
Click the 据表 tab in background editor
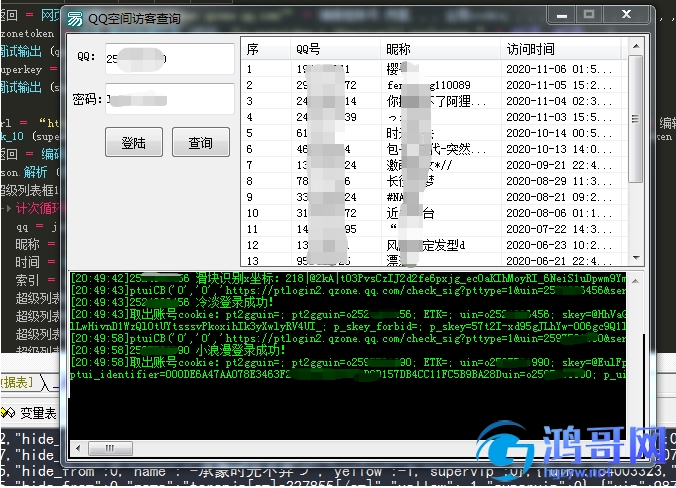pyautogui.click(x=16, y=382)
